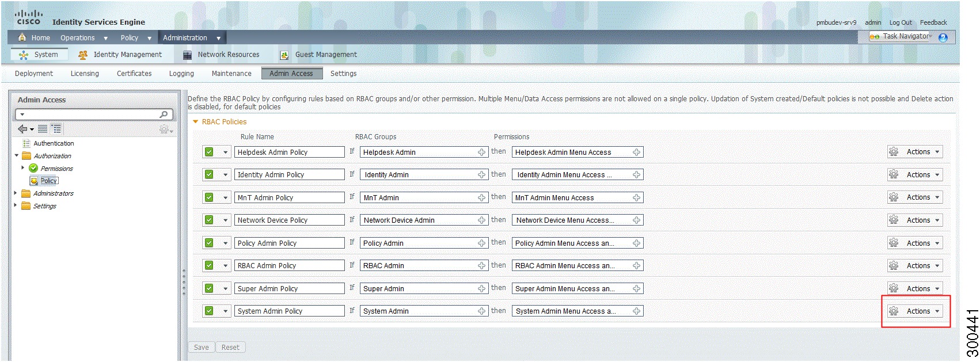The image size is (980, 362).
Task: Click the magnifier icon in Admin Access search
Action: (164, 115)
